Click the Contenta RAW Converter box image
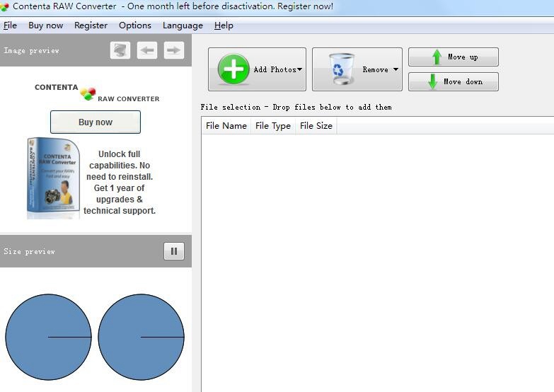The image size is (554, 392). [53, 178]
